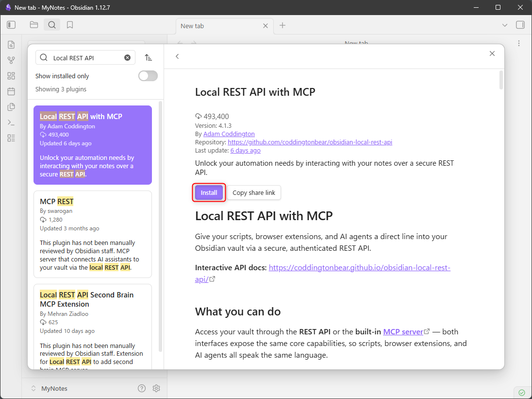Screen dimensions: 532x399
Task: Create new canvas ribbon icon
Action: click(x=11, y=76)
